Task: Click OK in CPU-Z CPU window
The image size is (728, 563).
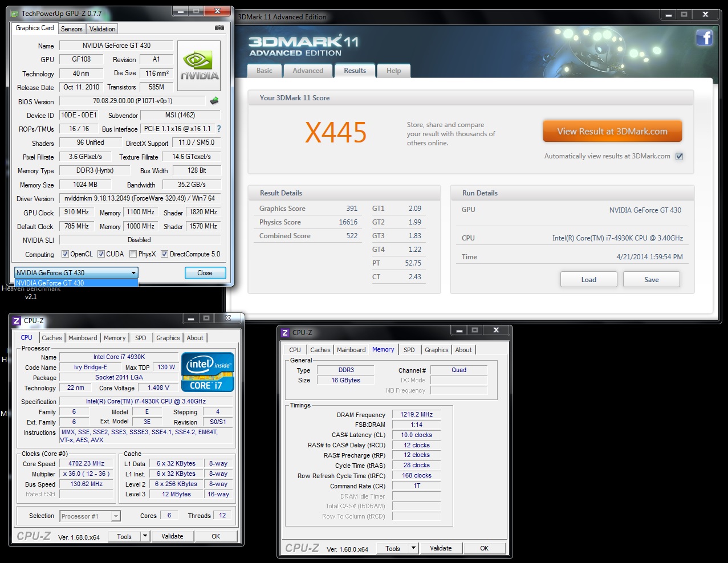Action: tap(215, 536)
